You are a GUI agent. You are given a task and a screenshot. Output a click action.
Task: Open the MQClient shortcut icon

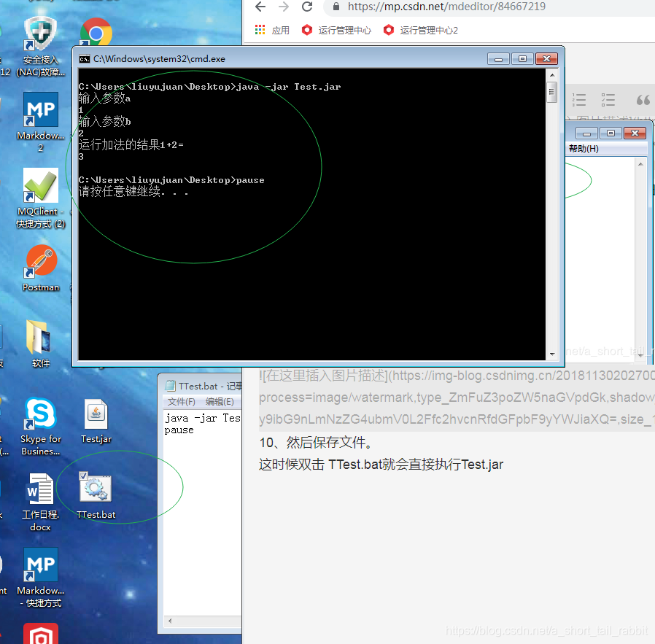[41, 198]
